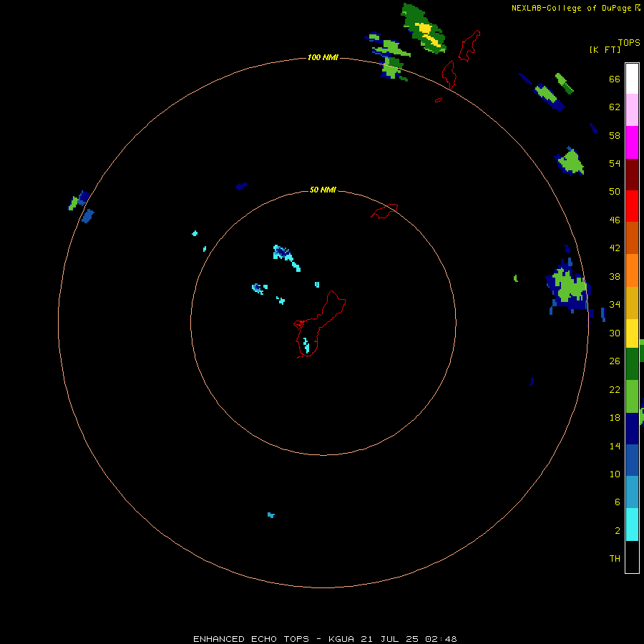Screen dimensions: 644x644
Task: Click the yellow-cored green echo at top
Action: click(x=424, y=29)
